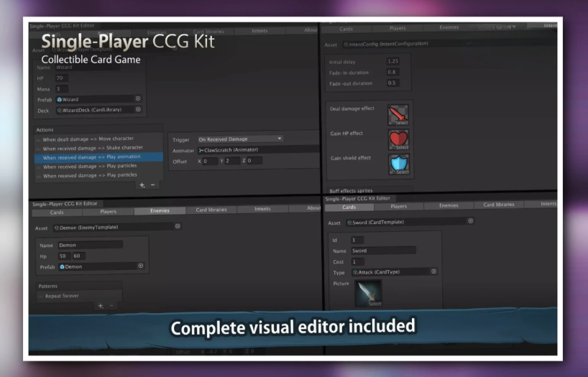Select Cards tab in bottom-right editor
Image resolution: width=588 pixels, height=377 pixels.
tap(349, 208)
